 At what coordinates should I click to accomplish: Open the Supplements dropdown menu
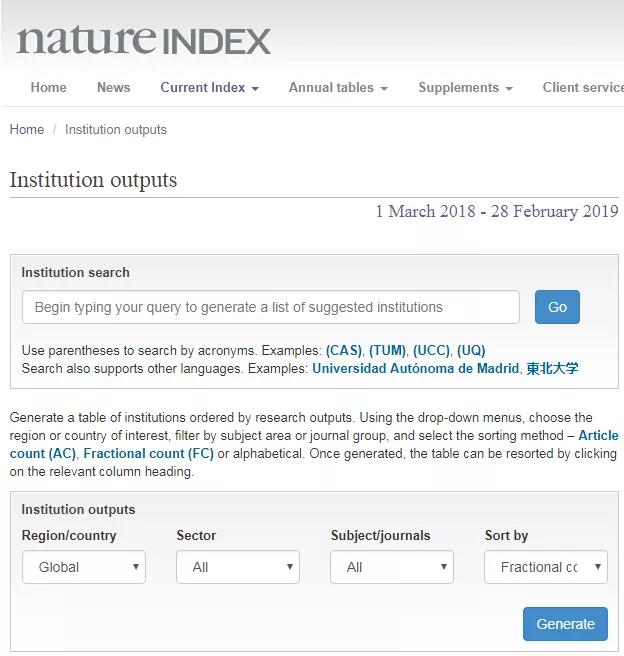coord(465,87)
